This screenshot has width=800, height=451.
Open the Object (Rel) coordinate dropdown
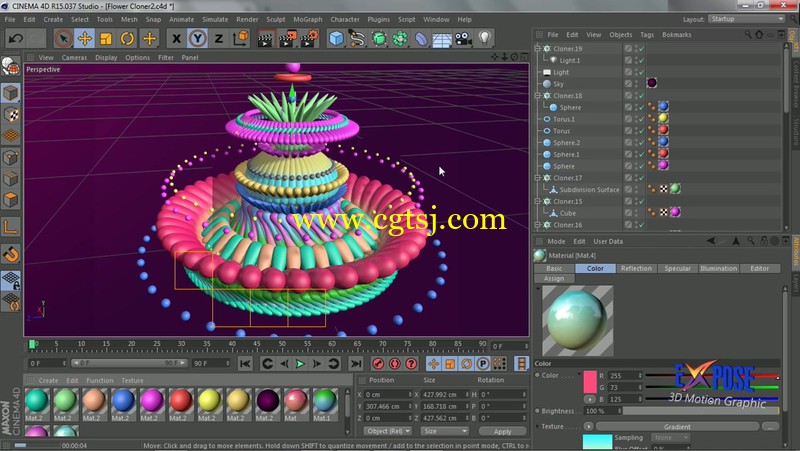(387, 431)
